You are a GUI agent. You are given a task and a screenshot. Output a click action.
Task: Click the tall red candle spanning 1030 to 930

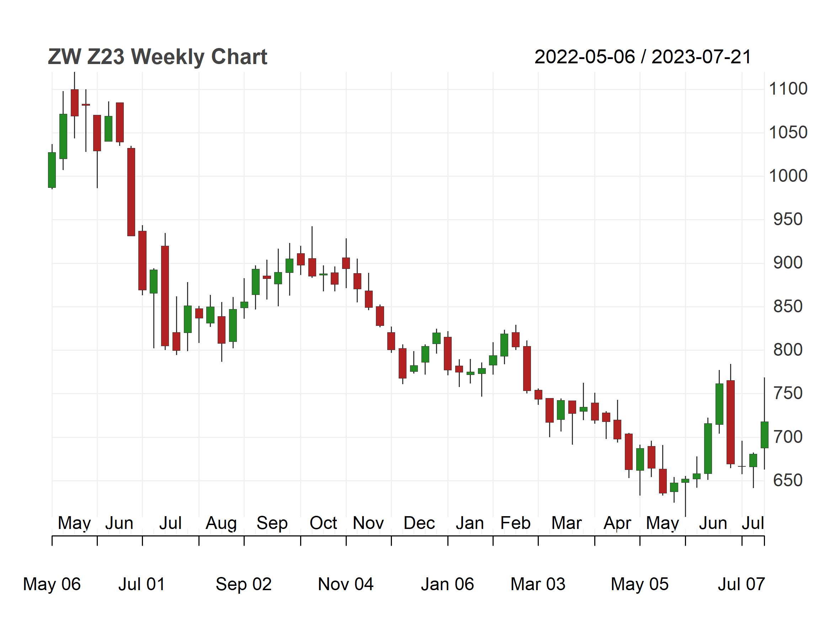click(x=131, y=192)
